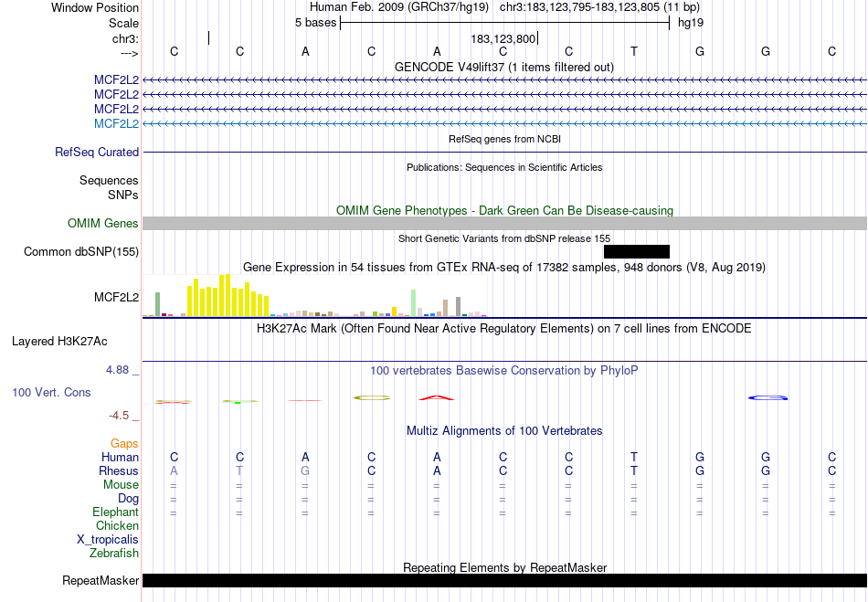Open the RefSeq Curated track label
Viewport: 868px width, 602px height.
[x=97, y=152]
